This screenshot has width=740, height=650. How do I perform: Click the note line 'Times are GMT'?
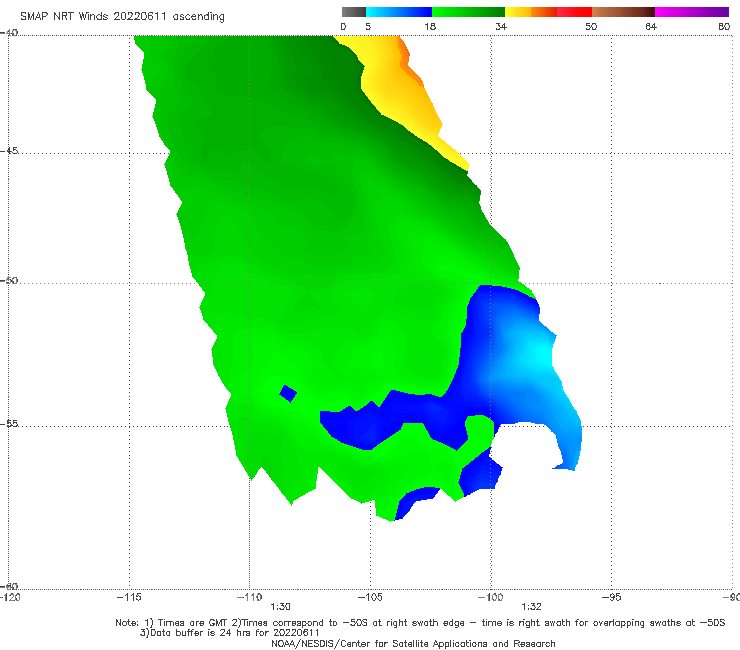click(193, 623)
